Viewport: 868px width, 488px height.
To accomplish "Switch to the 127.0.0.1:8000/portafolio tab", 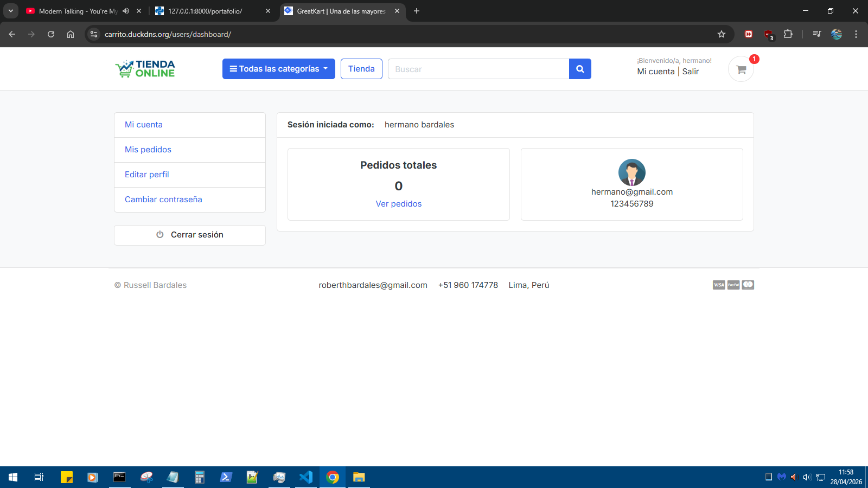I will [205, 11].
